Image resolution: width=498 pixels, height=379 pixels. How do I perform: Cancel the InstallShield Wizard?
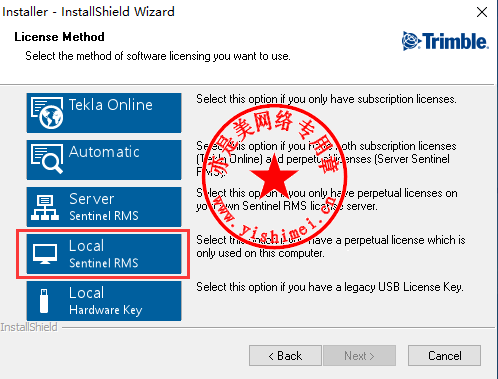(x=444, y=356)
